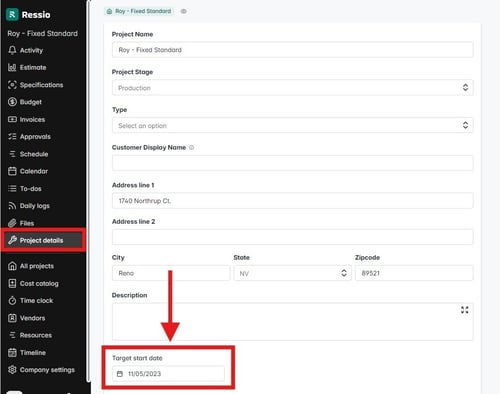Screen dimensions: 500x394
Task: Click the Zipcode field with 89521
Action: click(x=414, y=273)
